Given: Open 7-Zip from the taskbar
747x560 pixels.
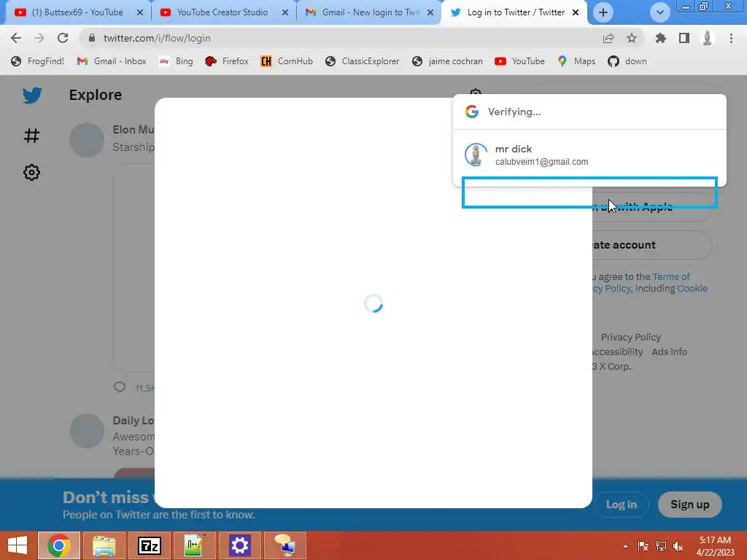Looking at the screenshot, I should coord(149,545).
